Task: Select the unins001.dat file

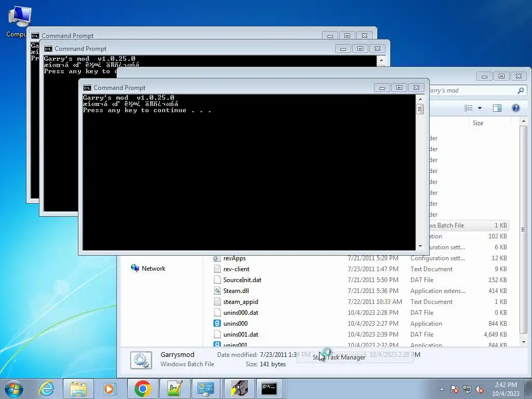Action: click(x=241, y=334)
